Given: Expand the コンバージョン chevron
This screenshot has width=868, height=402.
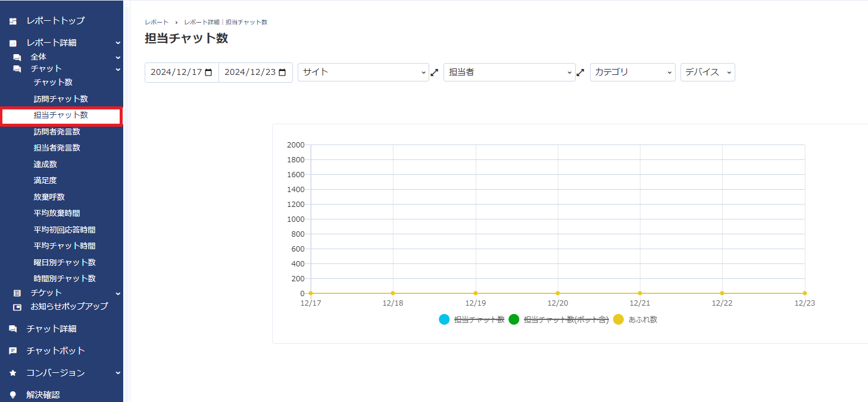Looking at the screenshot, I should click(x=118, y=373).
